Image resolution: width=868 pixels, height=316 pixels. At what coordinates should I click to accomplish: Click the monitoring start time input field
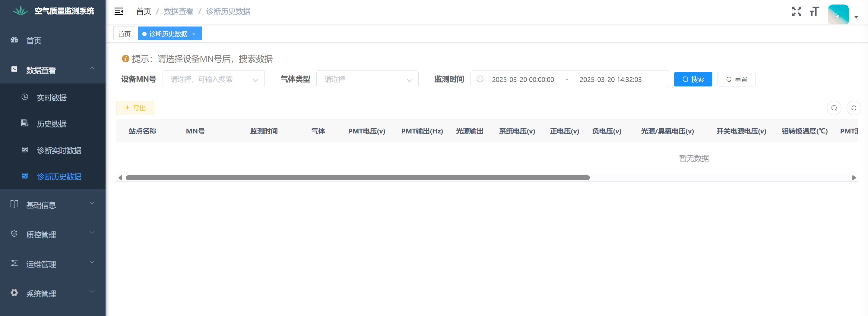tap(523, 79)
